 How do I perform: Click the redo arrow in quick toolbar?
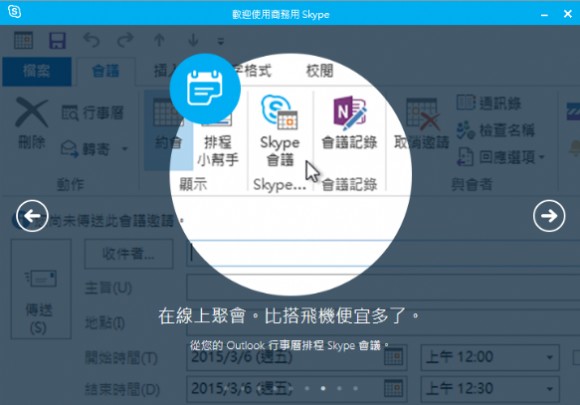125,40
